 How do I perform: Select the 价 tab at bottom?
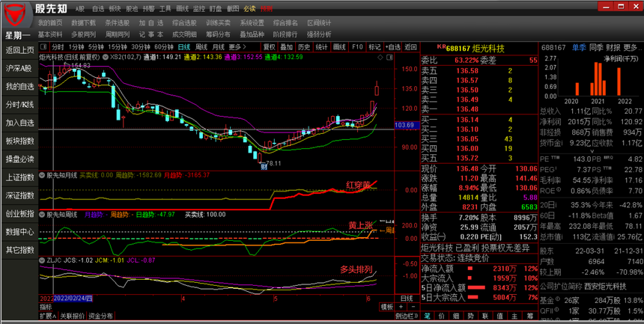tap(442, 316)
